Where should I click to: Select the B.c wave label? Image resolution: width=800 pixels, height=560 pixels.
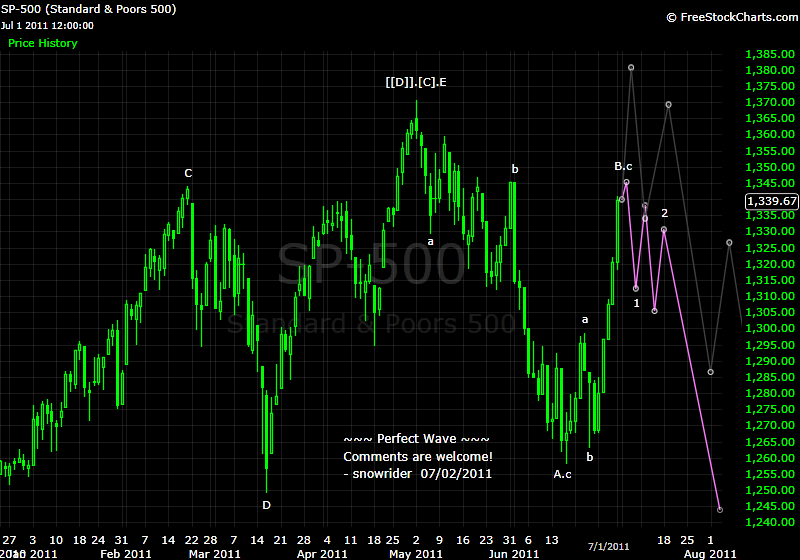[x=623, y=166]
